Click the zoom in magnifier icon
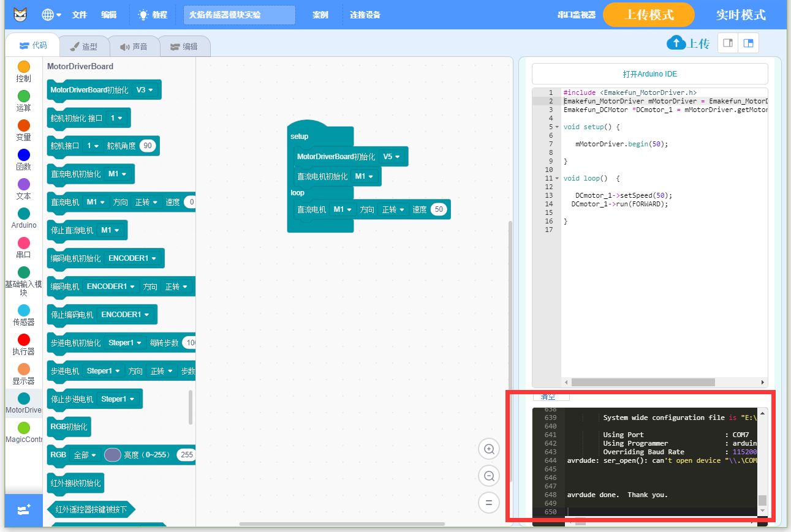 (489, 449)
